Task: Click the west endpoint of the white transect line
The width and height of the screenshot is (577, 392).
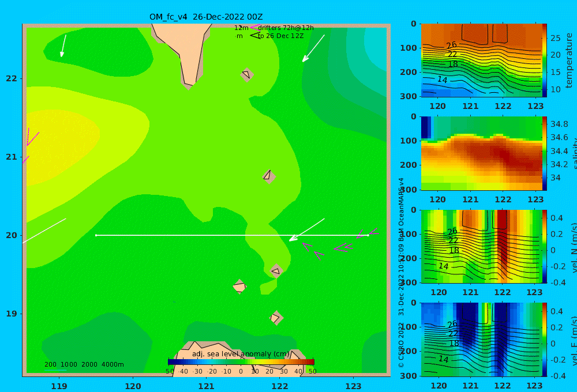Action: coord(96,235)
